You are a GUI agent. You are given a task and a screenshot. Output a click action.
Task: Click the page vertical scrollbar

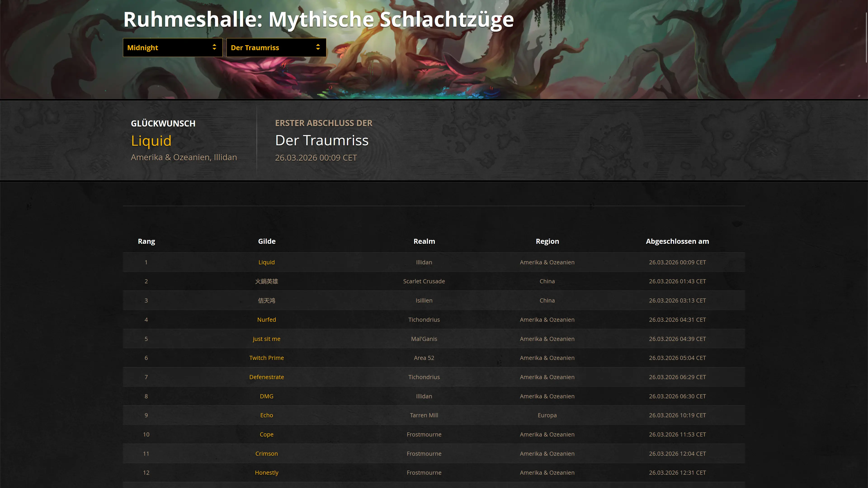(866, 37)
